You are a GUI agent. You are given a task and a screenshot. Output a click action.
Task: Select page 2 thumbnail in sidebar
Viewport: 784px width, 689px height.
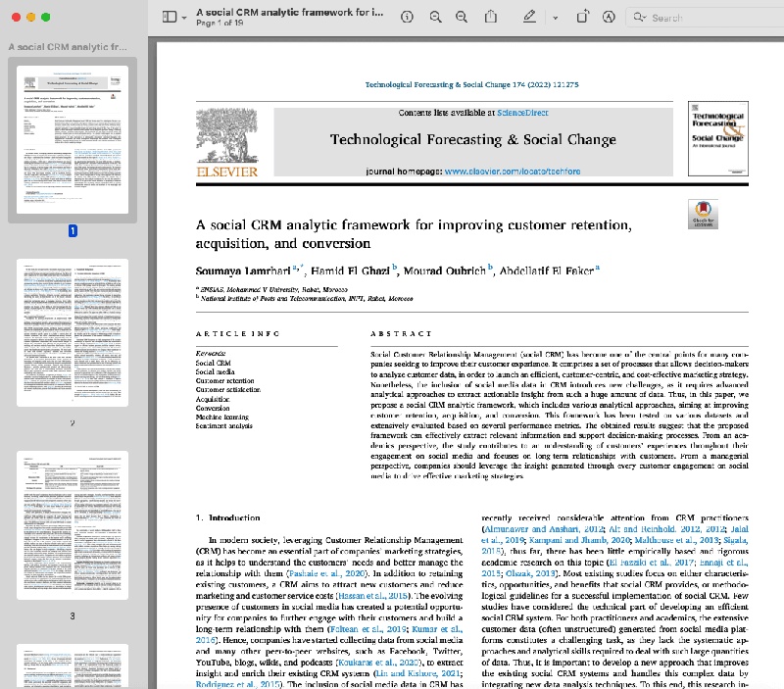(73, 332)
